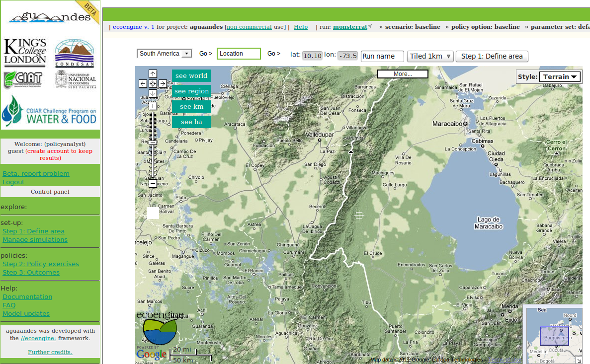Zoom out with the minus button

tap(153, 184)
